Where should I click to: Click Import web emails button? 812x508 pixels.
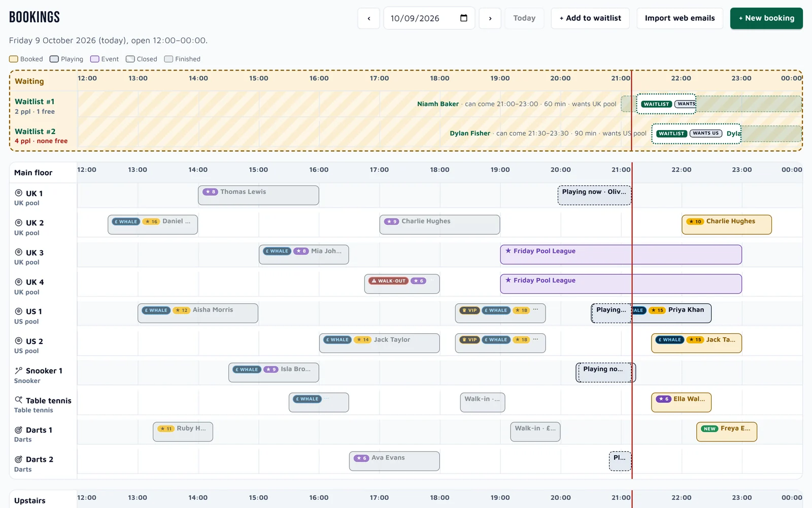680,18
